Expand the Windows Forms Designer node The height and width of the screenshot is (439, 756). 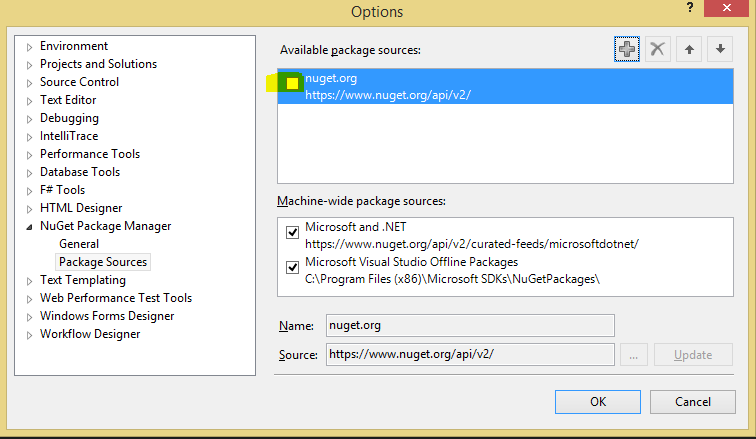[x=29, y=317]
